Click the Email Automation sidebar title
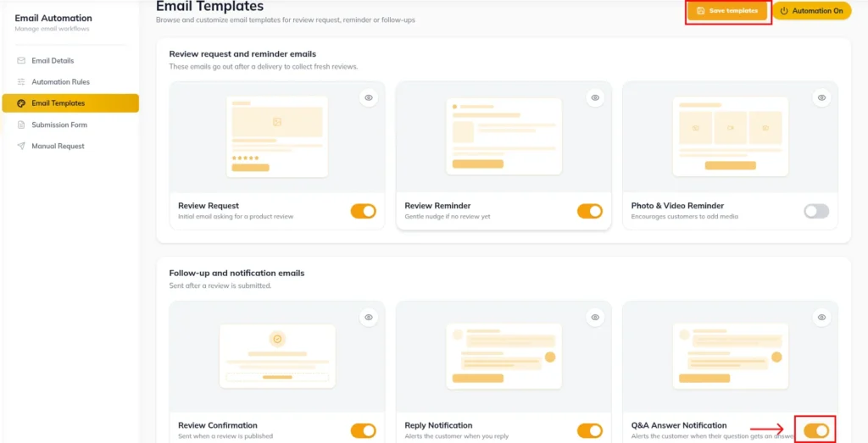This screenshot has width=868, height=443. 53,19
